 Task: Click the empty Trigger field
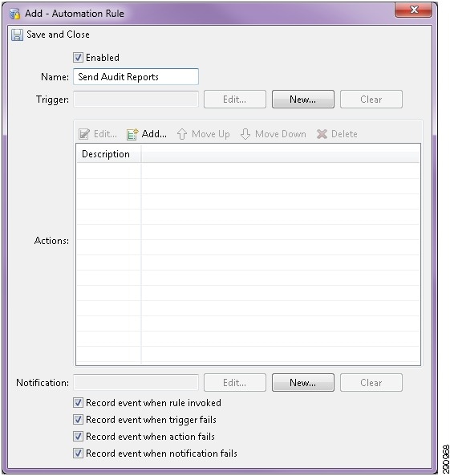[x=136, y=100]
